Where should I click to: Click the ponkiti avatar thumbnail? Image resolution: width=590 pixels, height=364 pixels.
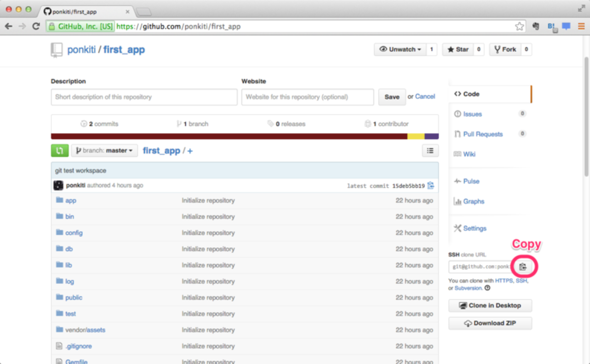tap(58, 185)
